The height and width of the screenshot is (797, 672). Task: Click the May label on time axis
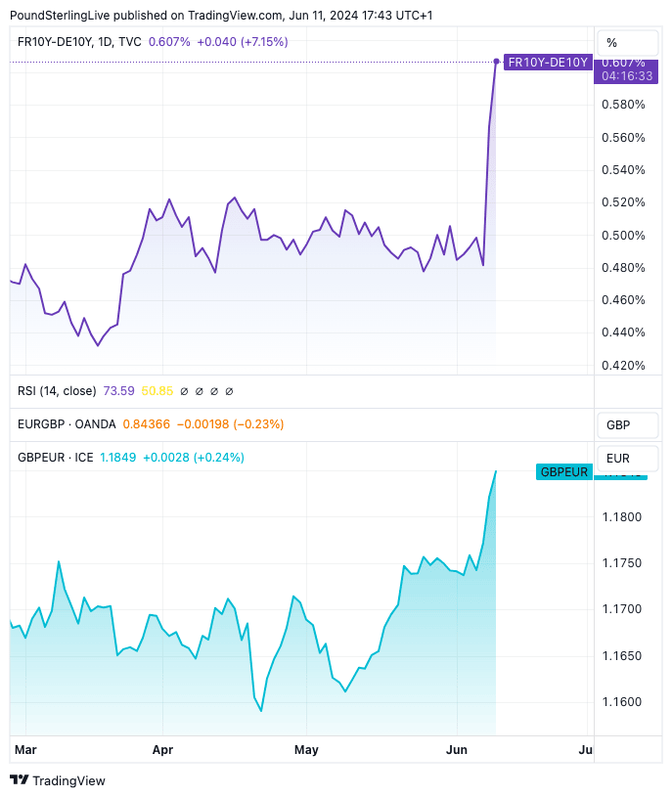point(306,750)
